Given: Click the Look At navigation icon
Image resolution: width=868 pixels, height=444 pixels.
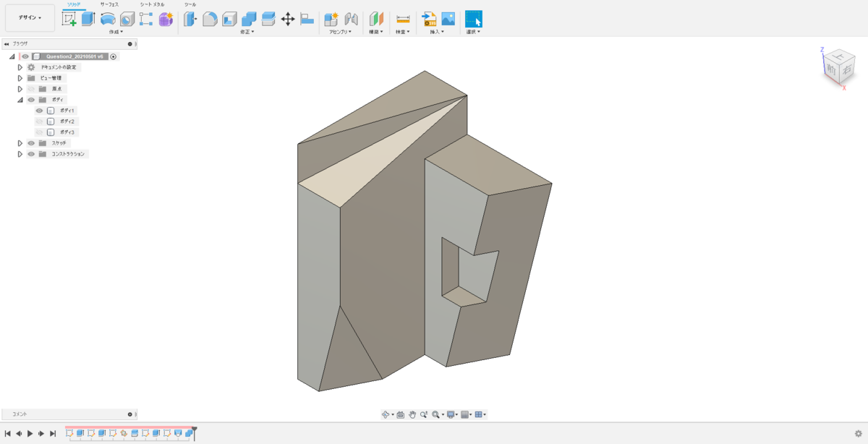Looking at the screenshot, I should (401, 414).
